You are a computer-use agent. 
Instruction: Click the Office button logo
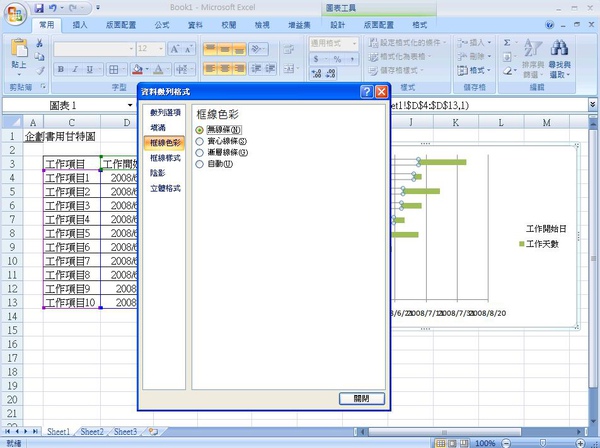click(15, 15)
